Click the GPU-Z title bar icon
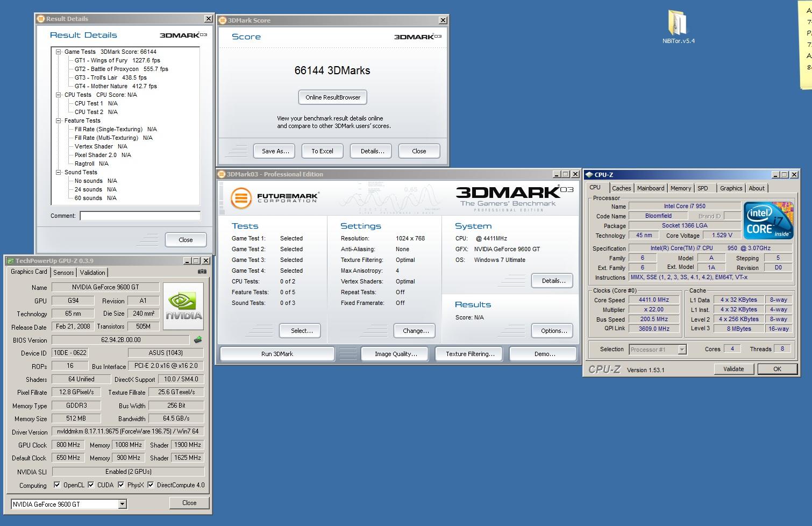The width and height of the screenshot is (812, 526). pyautogui.click(x=11, y=261)
